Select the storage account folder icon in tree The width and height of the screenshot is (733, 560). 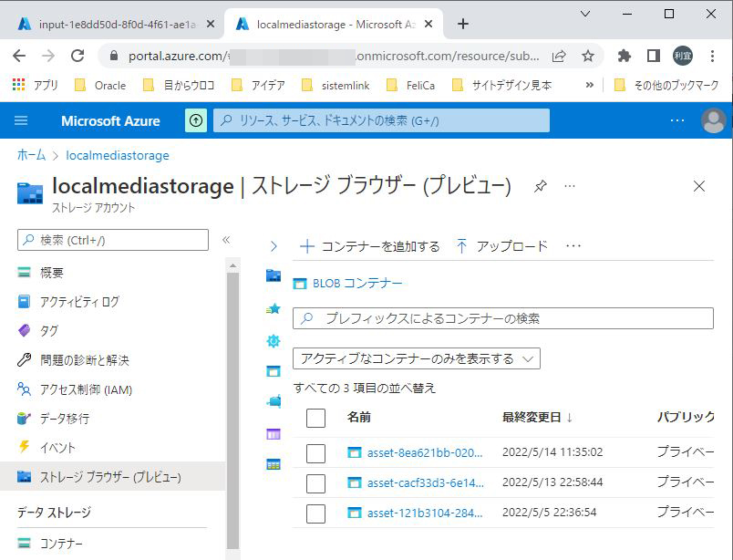[x=274, y=275]
